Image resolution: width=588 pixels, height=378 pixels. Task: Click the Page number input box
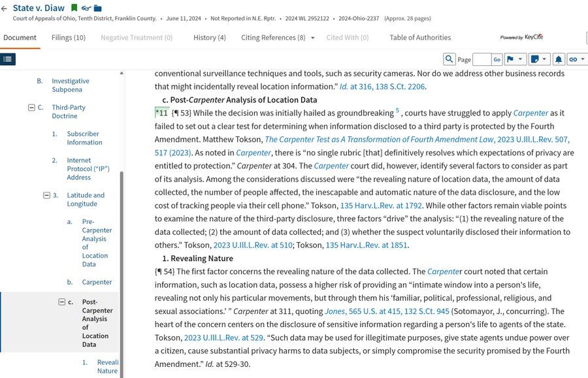482,59
